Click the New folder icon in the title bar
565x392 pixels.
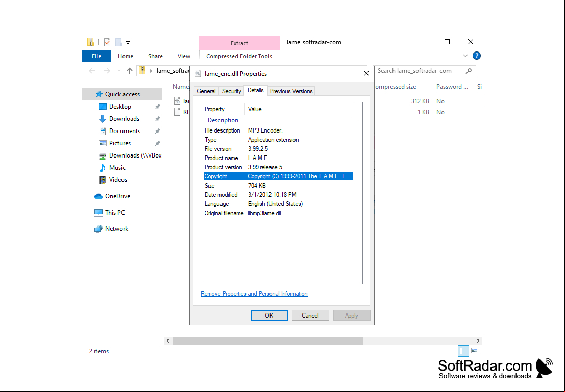click(x=118, y=42)
